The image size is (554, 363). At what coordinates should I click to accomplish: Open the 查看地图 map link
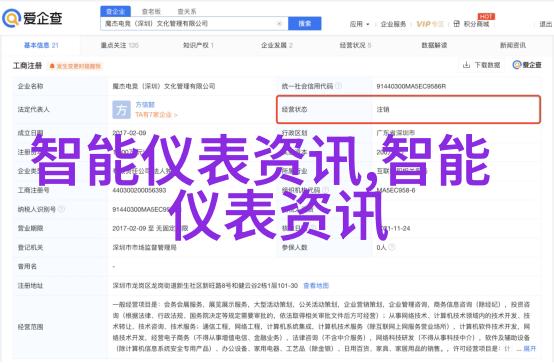[316, 286]
